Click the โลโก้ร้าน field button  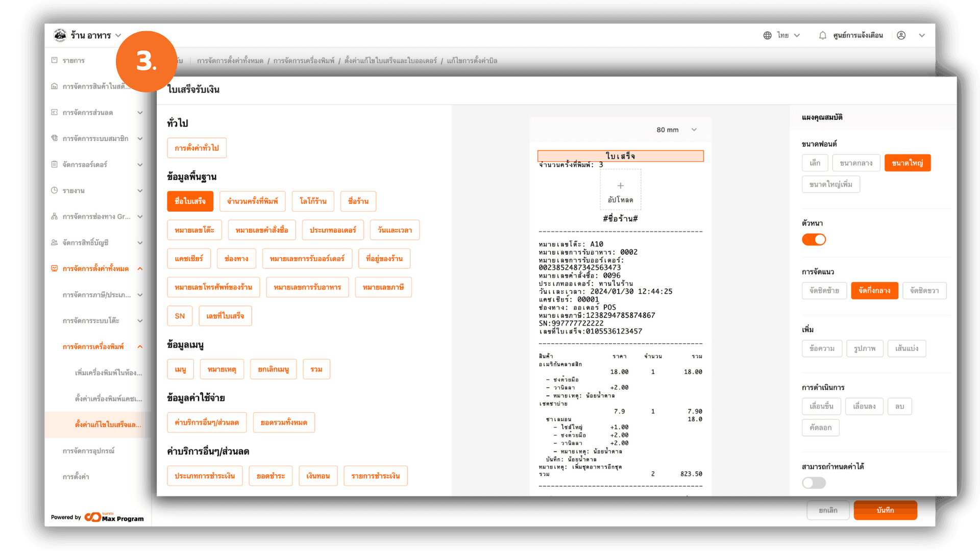(313, 202)
